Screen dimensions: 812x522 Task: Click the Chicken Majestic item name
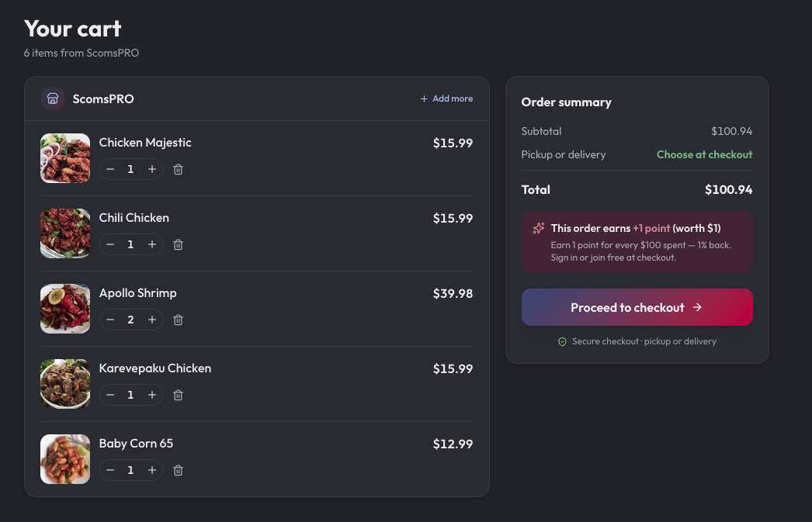pyautogui.click(x=145, y=143)
